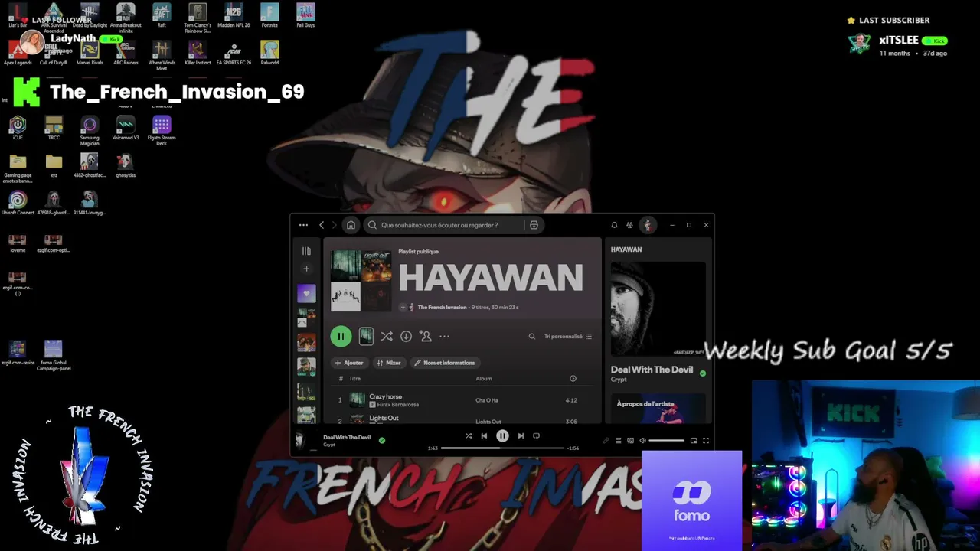
Task: Toggle the saved checkmark in Now Playing panel
Action: point(703,373)
